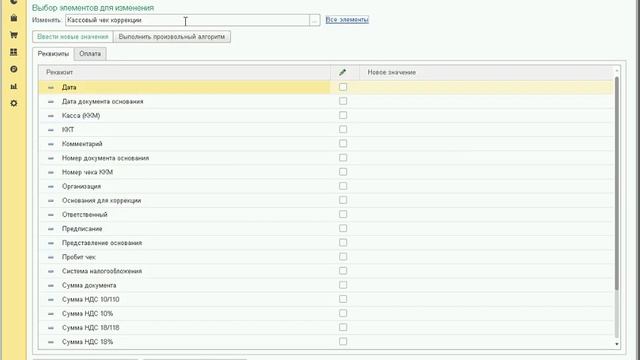Select the Представление основания row text
Viewport: 640px width, 360px height.
(x=102, y=243)
